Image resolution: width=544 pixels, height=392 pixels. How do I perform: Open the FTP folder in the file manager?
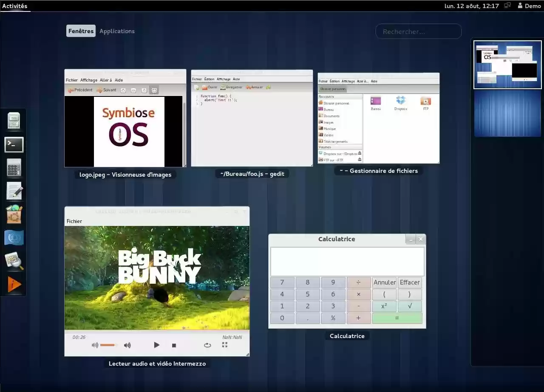(425, 102)
